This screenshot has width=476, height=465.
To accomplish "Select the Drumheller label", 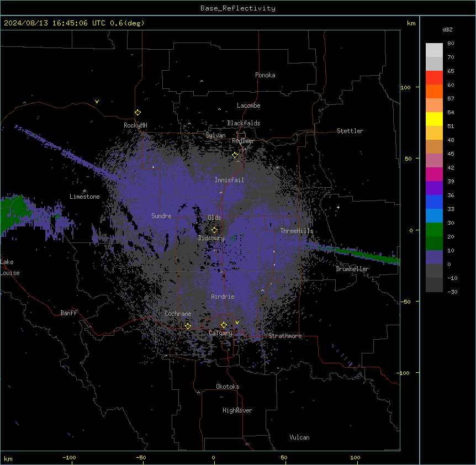I will [352, 269].
